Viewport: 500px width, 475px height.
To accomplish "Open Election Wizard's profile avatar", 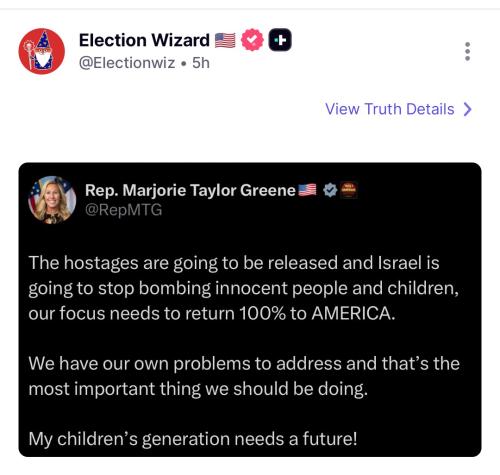I will 42,51.
